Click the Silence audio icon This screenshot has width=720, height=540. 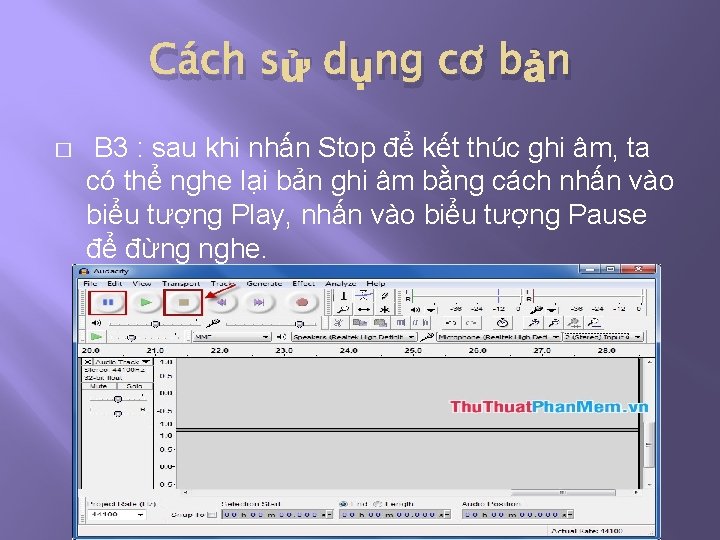[421, 323]
